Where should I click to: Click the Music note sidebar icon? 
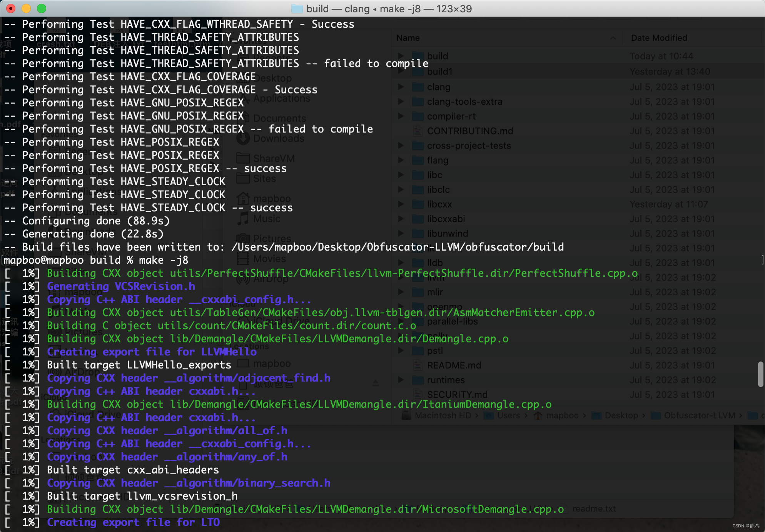point(243,219)
